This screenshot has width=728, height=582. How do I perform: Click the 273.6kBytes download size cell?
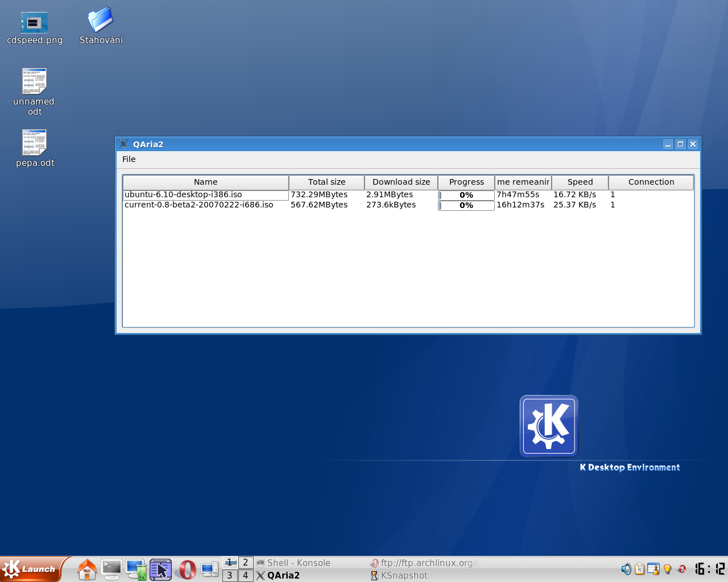coord(401,205)
